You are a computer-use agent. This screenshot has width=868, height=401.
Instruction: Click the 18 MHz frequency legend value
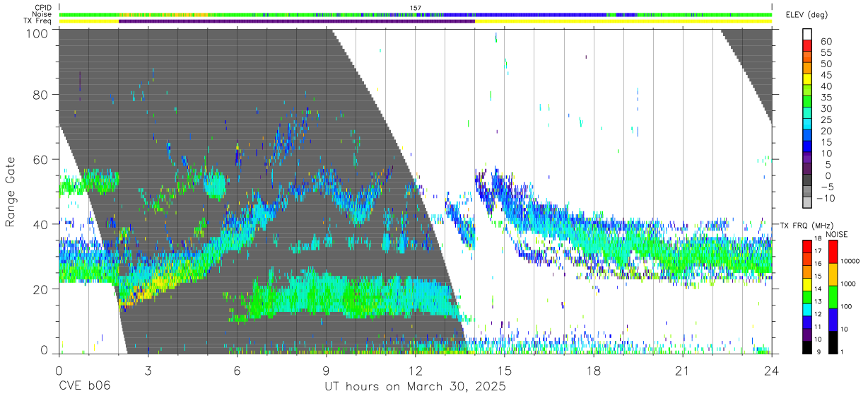(x=816, y=240)
